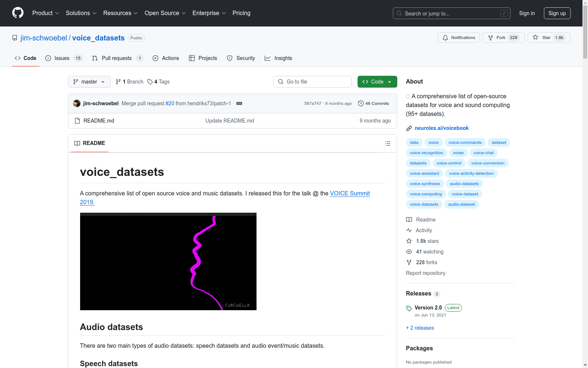
Task: Click the book icon next to Readme
Action: tap(409, 220)
